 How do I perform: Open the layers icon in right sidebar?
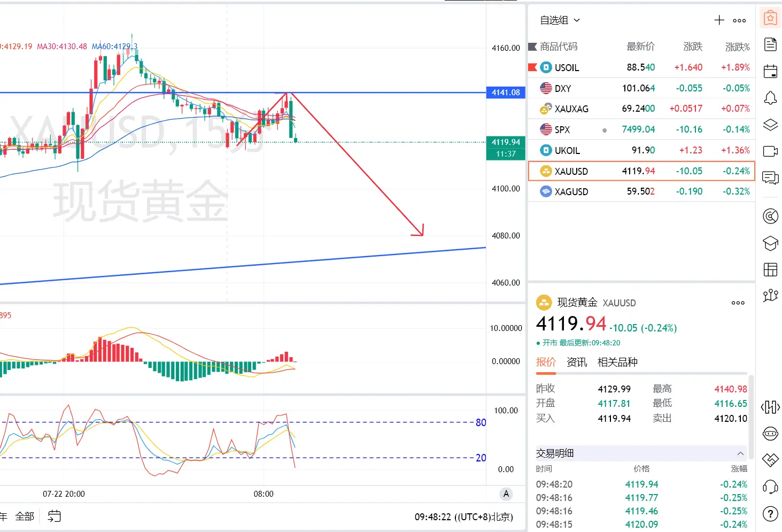click(x=770, y=125)
